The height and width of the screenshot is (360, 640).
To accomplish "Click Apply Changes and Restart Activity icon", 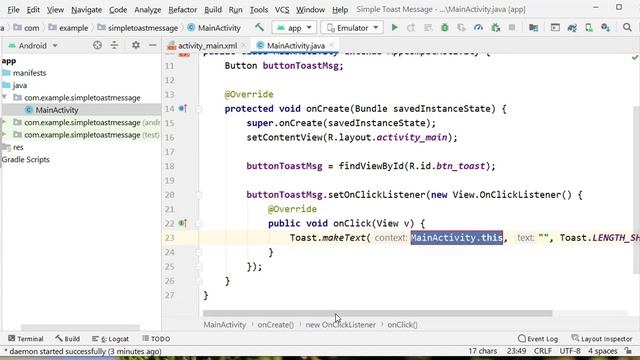I will point(411,27).
